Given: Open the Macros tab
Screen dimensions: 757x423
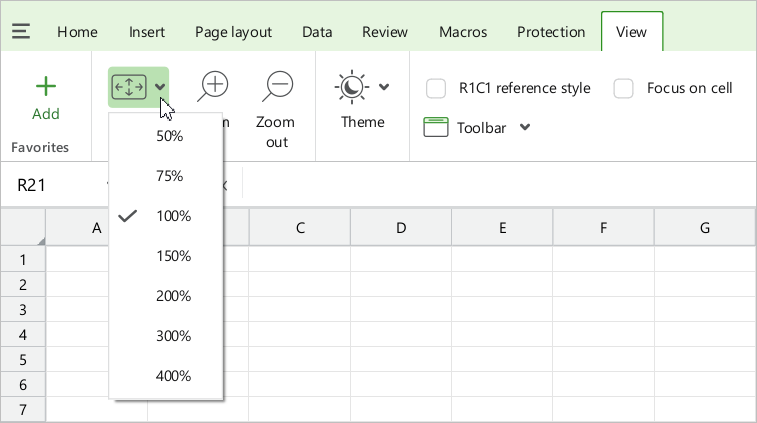Looking at the screenshot, I should click(x=463, y=32).
